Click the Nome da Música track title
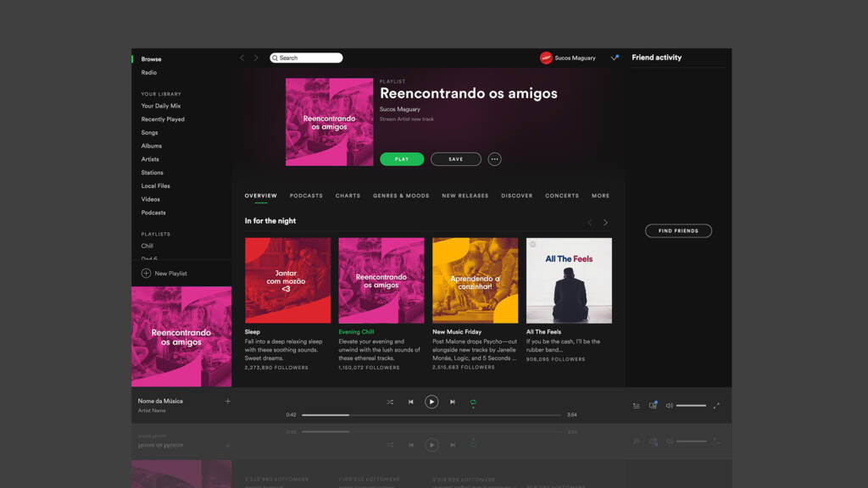Image resolution: width=868 pixels, height=488 pixels. tap(160, 401)
